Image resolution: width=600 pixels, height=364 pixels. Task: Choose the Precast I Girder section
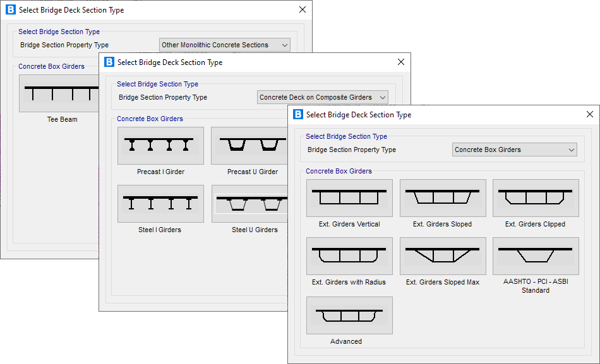[160, 146]
